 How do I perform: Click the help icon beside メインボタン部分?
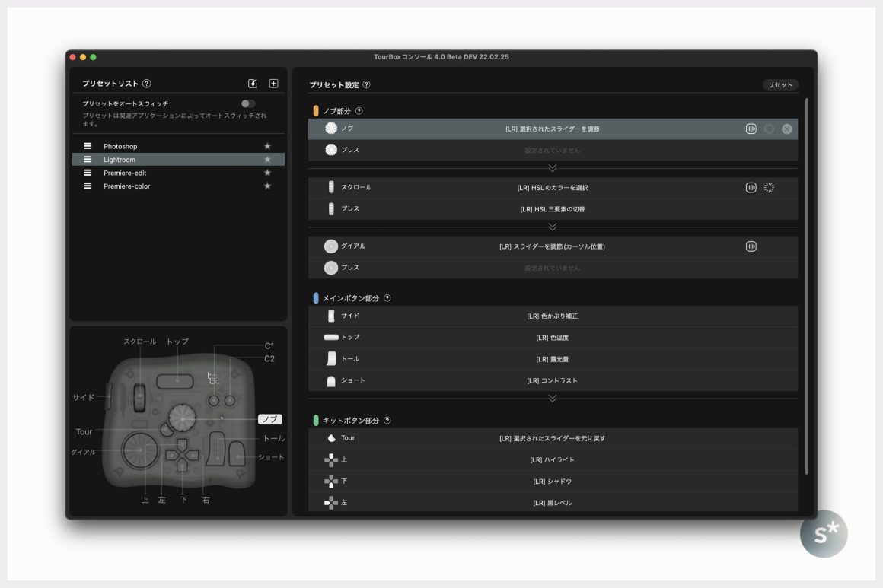(387, 299)
